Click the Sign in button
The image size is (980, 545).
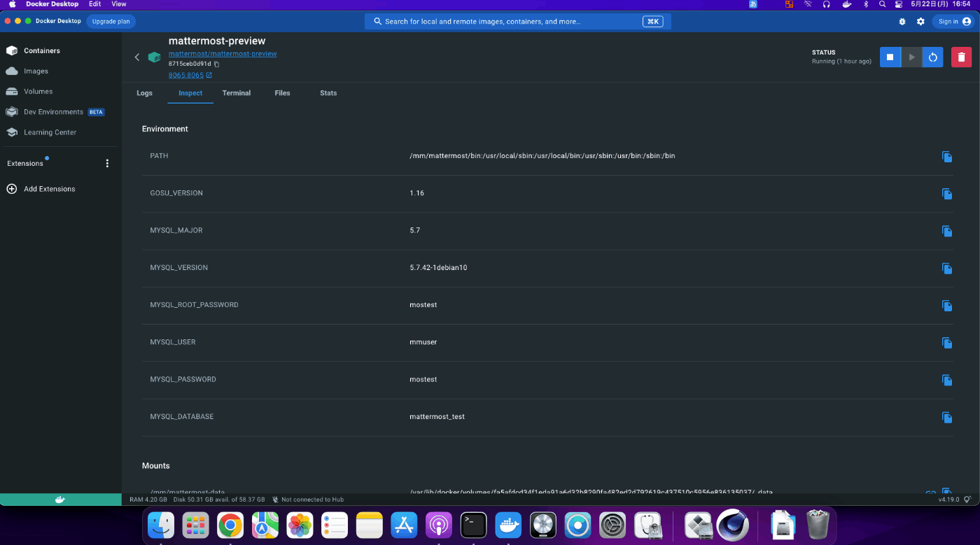(x=954, y=22)
